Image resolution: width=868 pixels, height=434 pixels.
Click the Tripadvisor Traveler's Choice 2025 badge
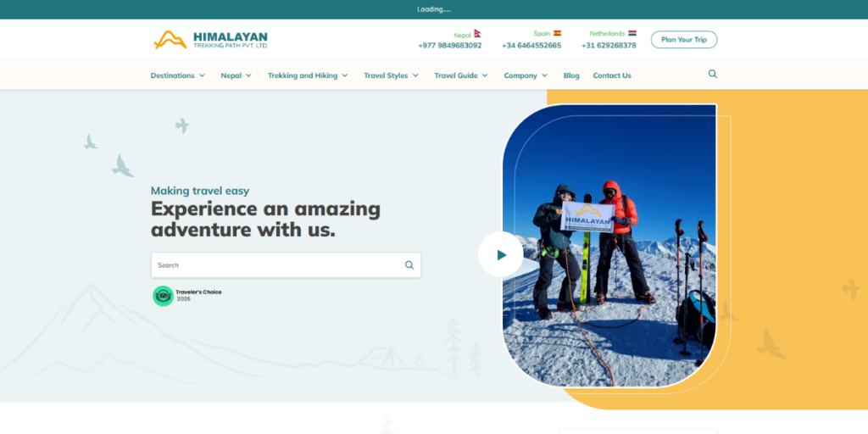[187, 296]
